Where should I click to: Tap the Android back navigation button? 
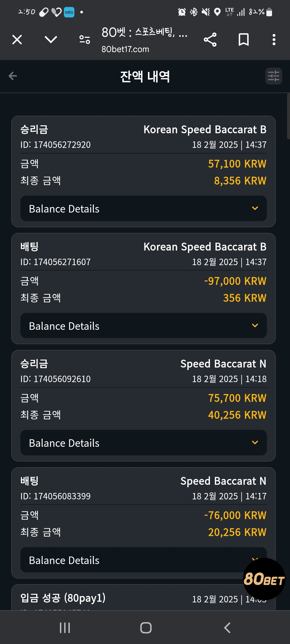click(227, 628)
